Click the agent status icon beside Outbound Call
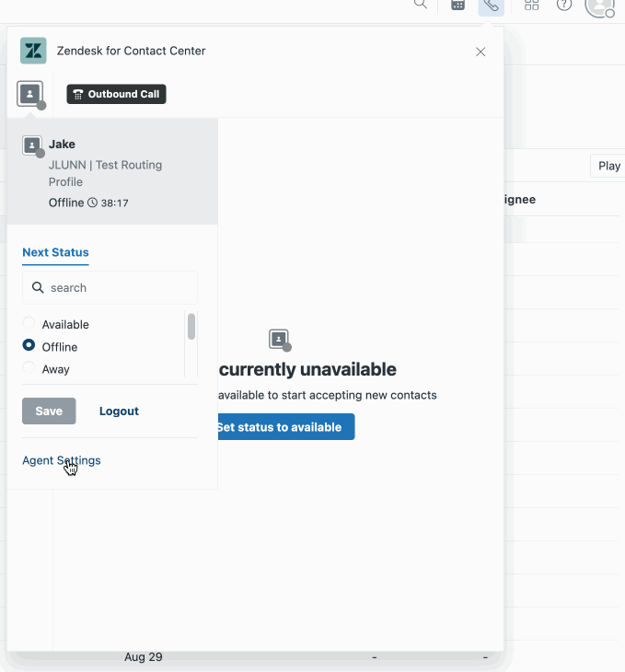 [x=30, y=94]
